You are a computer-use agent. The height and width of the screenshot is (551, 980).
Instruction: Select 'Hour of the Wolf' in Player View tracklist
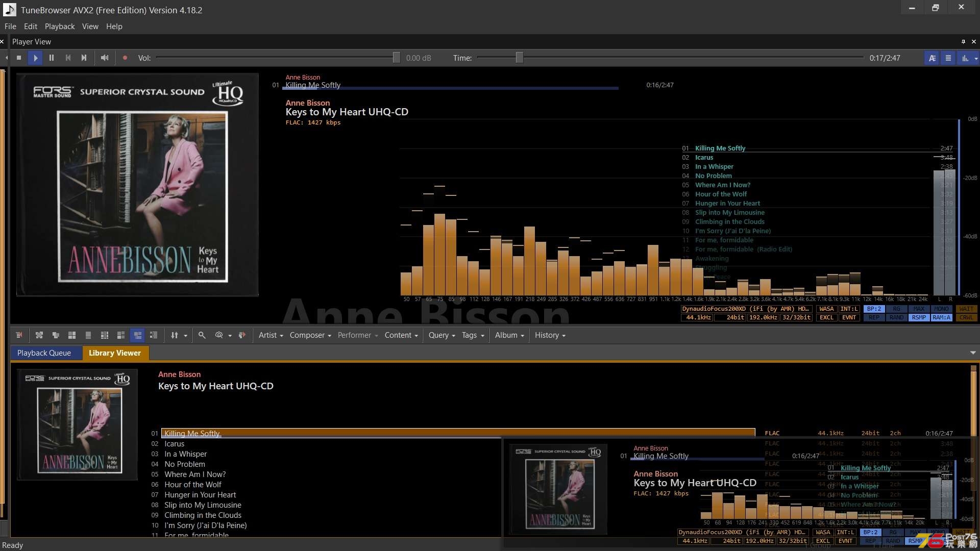[721, 194]
